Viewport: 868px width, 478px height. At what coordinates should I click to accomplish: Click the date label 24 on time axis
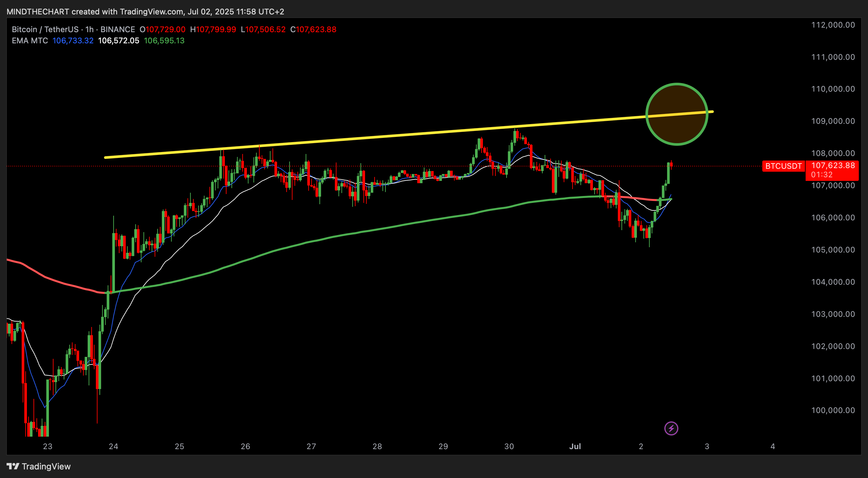[114, 446]
